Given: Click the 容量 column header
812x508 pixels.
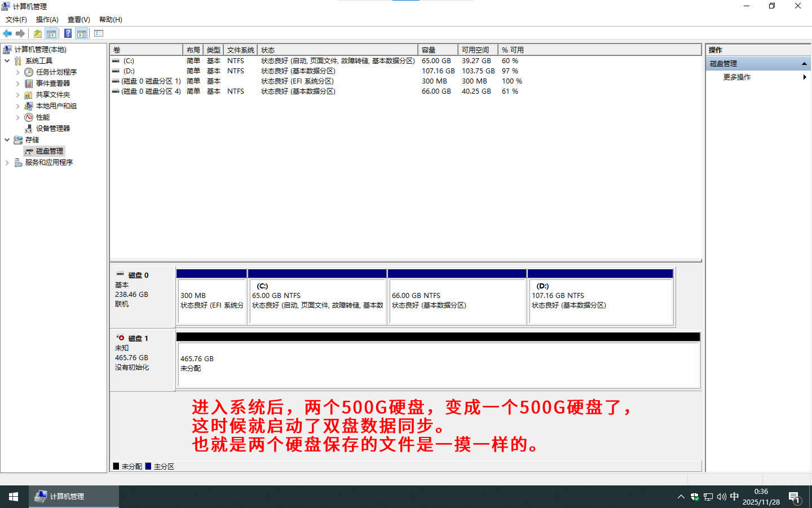Looking at the screenshot, I should tap(437, 50).
